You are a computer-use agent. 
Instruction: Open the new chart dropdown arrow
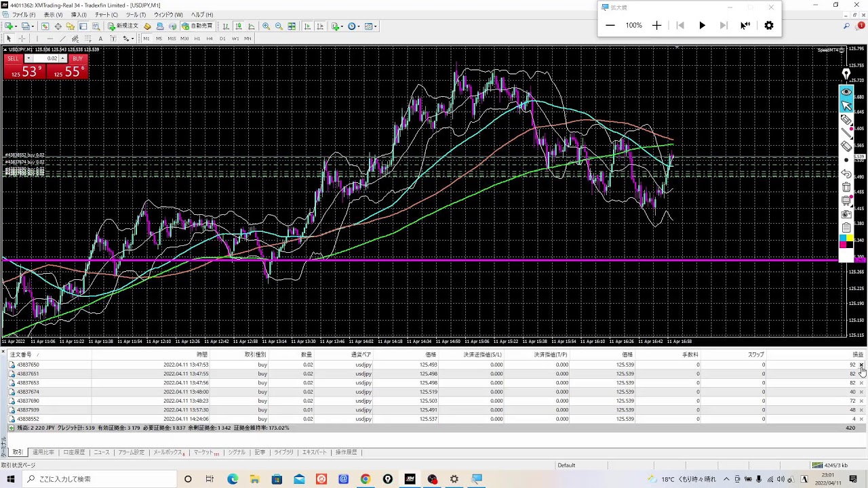(15, 26)
